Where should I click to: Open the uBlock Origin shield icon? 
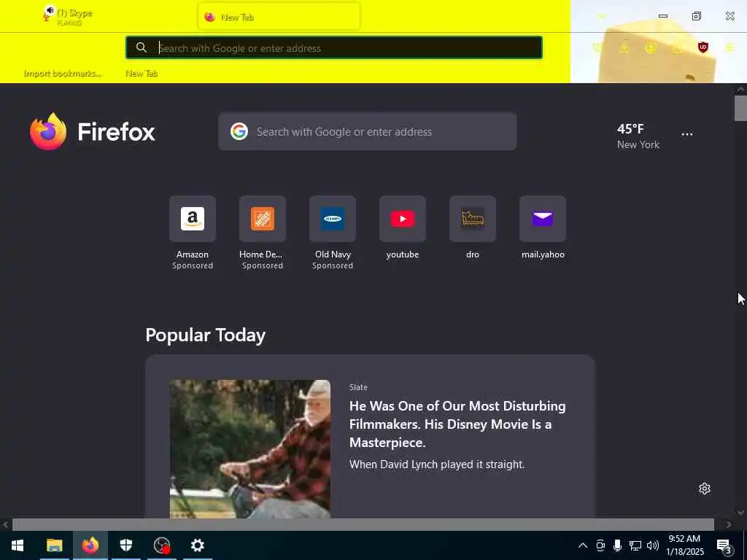703,47
